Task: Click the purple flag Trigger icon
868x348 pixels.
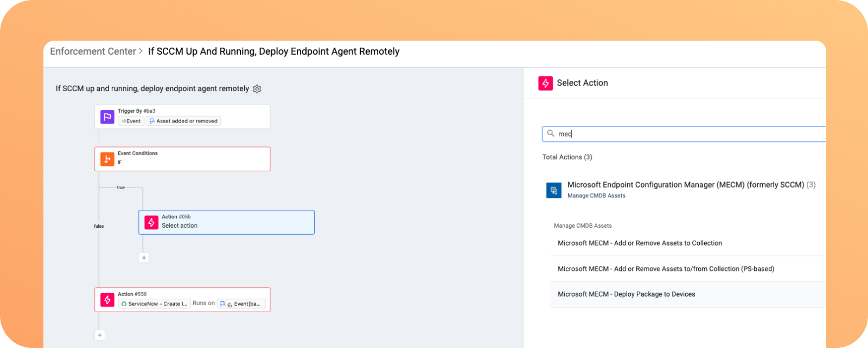Action: pos(107,117)
